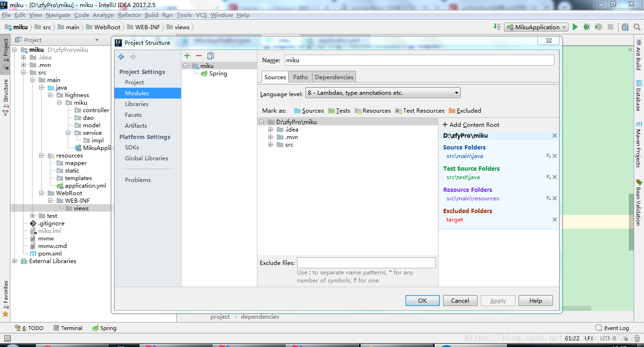Mark as Sources folder
The width and height of the screenshot is (644, 347).
[309, 111]
